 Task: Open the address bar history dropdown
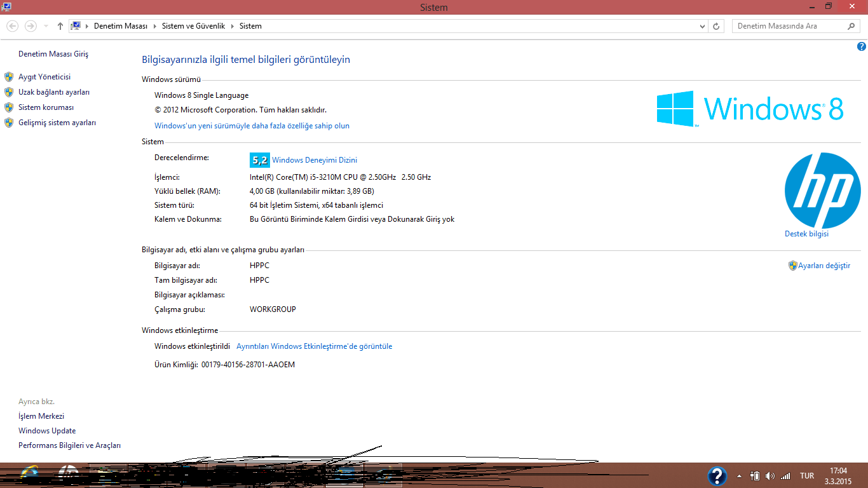click(x=702, y=26)
